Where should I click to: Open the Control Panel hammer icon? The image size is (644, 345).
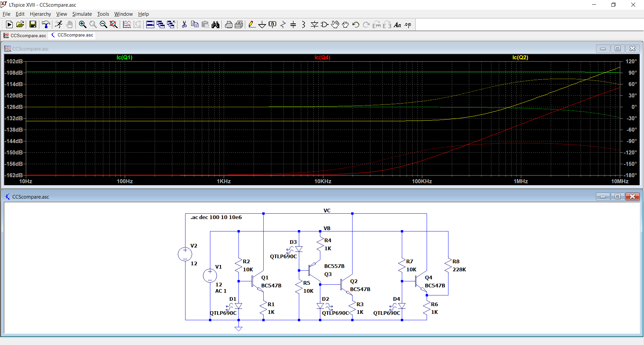coord(46,24)
